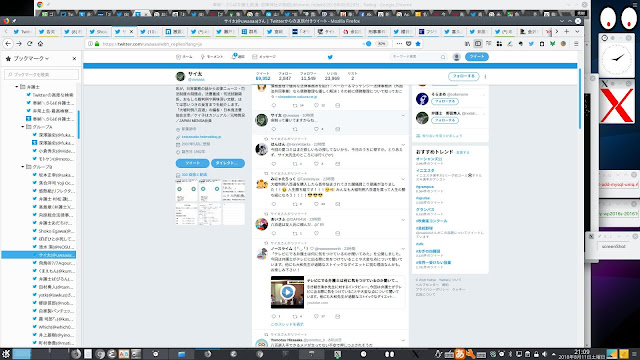This screenshot has width=640, height=360.
Task: Click the 80% zoom indicator in address bar
Action: (x=381, y=44)
